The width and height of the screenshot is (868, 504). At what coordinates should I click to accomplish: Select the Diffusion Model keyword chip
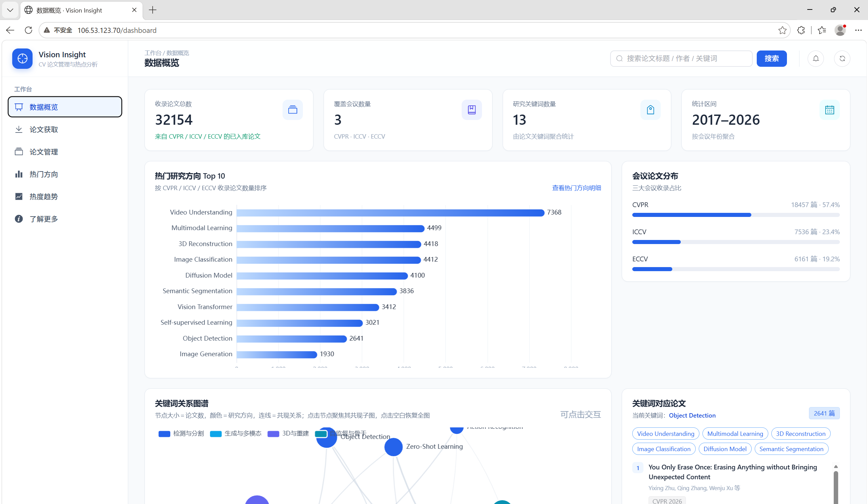click(725, 448)
